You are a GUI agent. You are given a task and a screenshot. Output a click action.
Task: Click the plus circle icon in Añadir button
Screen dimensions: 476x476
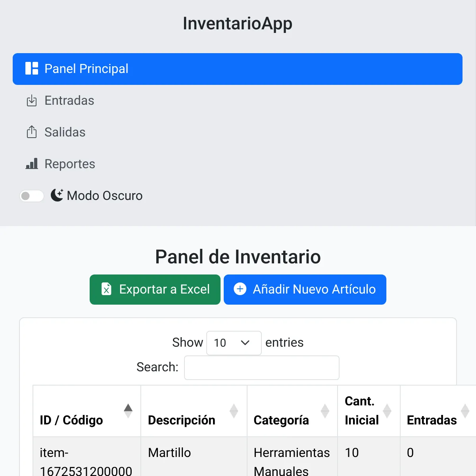[x=240, y=289]
